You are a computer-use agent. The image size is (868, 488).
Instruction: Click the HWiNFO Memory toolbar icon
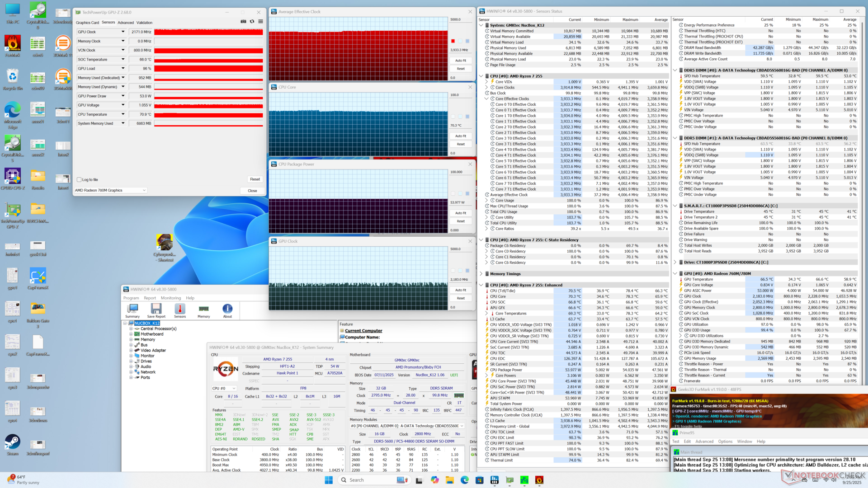pyautogui.click(x=203, y=310)
